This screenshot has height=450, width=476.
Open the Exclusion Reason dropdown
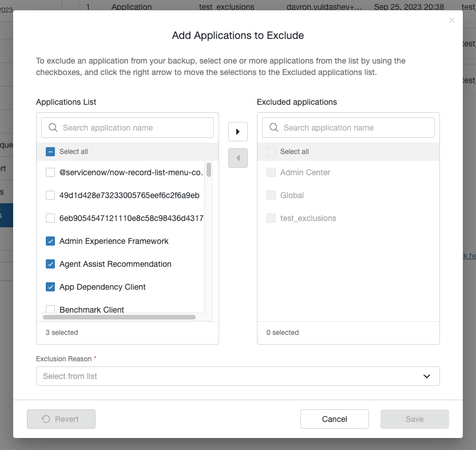pos(237,376)
